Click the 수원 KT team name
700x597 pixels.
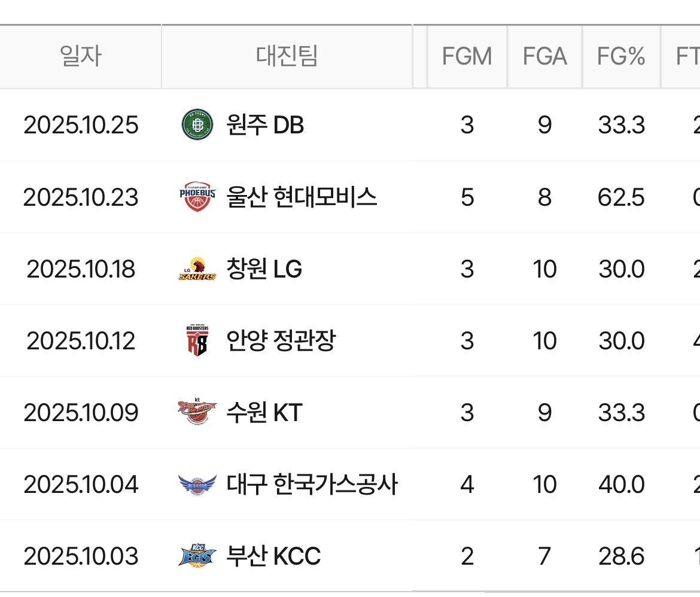coord(264,413)
